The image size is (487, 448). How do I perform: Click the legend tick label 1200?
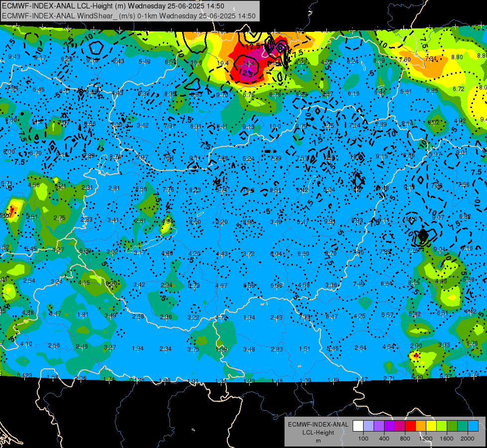click(x=425, y=439)
